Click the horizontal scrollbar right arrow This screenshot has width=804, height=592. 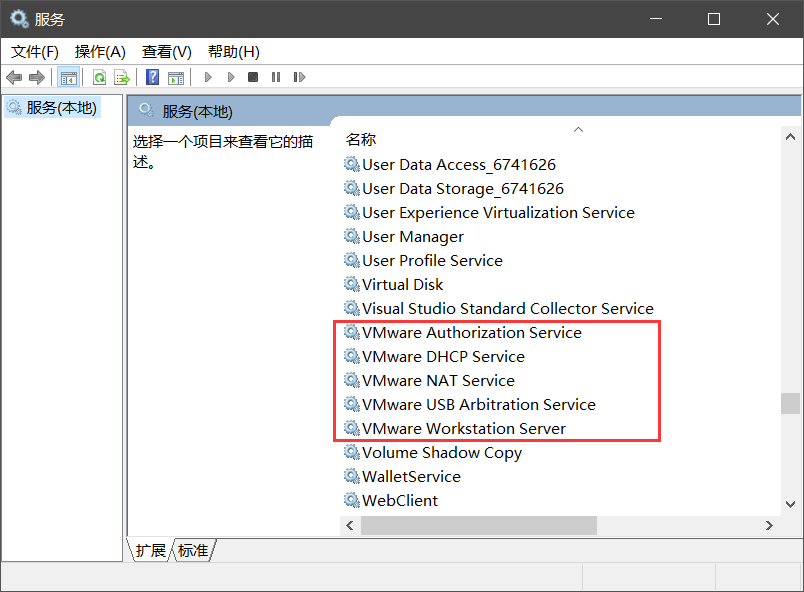click(769, 525)
